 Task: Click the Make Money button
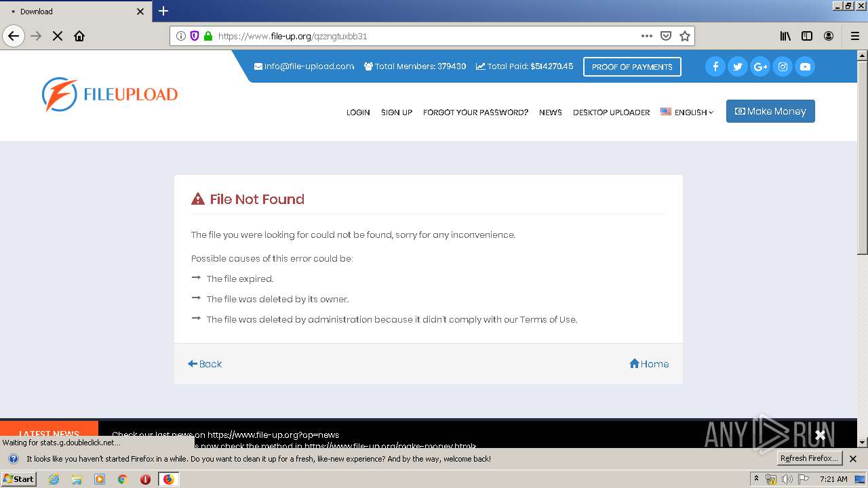click(770, 111)
